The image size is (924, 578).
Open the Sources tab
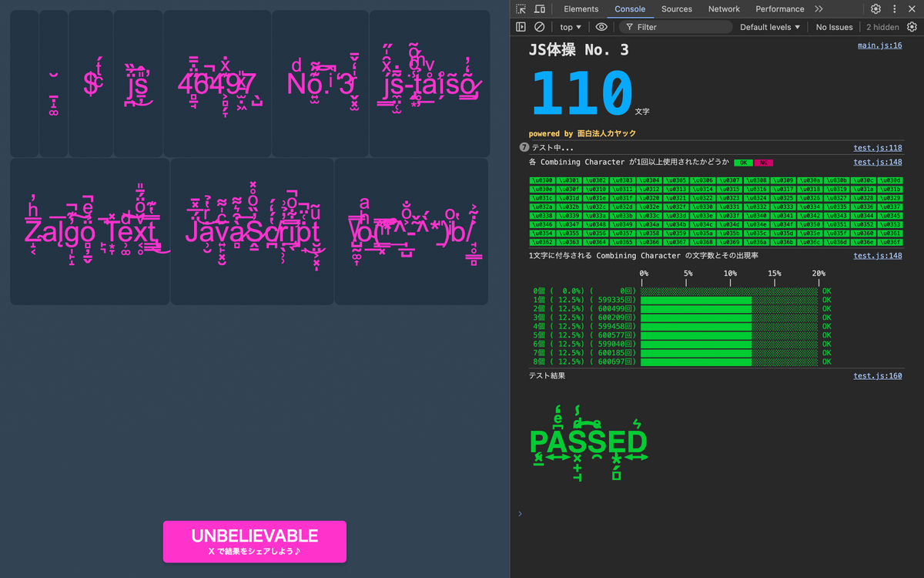click(x=677, y=9)
